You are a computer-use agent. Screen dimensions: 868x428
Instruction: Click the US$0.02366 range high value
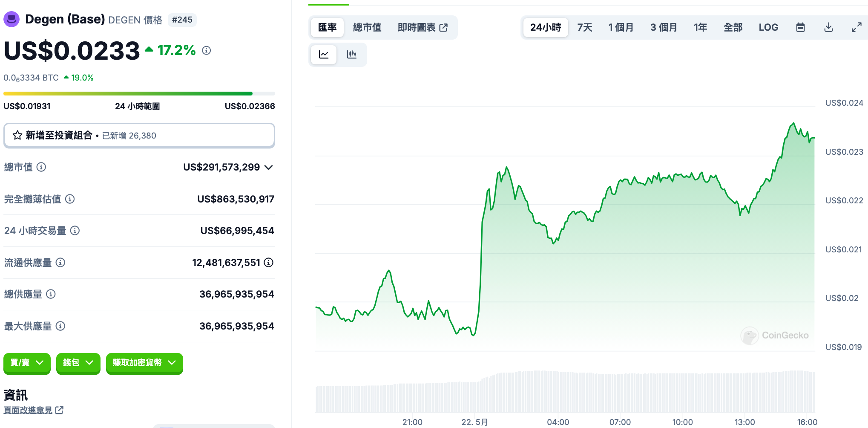(x=250, y=106)
